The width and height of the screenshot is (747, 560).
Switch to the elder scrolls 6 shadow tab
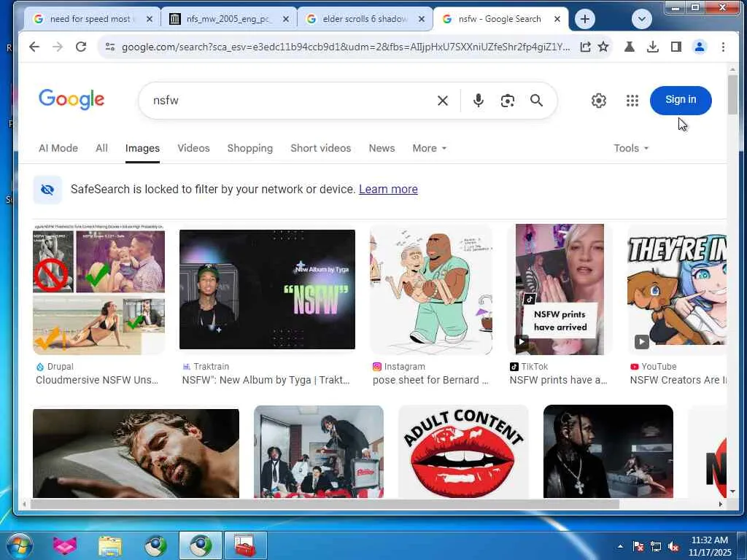(x=365, y=19)
